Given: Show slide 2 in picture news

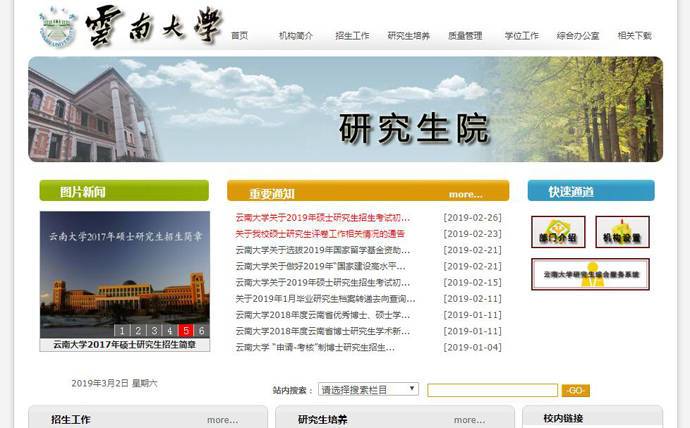Looking at the screenshot, I should pyautogui.click(x=138, y=330).
